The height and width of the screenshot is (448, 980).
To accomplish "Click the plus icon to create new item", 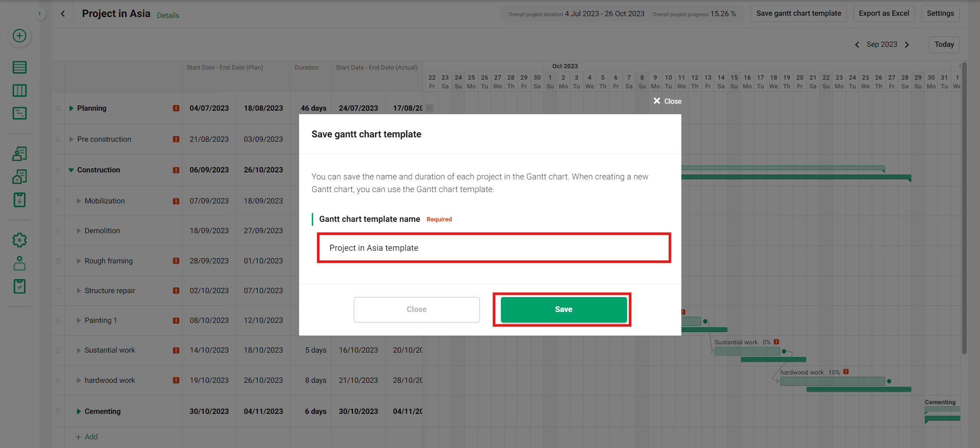I will [19, 36].
